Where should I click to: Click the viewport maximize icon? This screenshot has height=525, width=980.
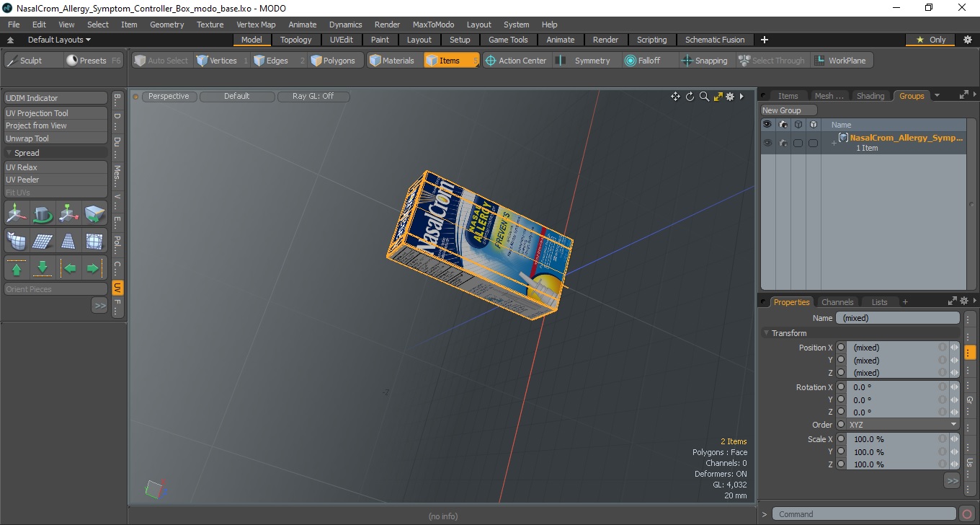718,97
